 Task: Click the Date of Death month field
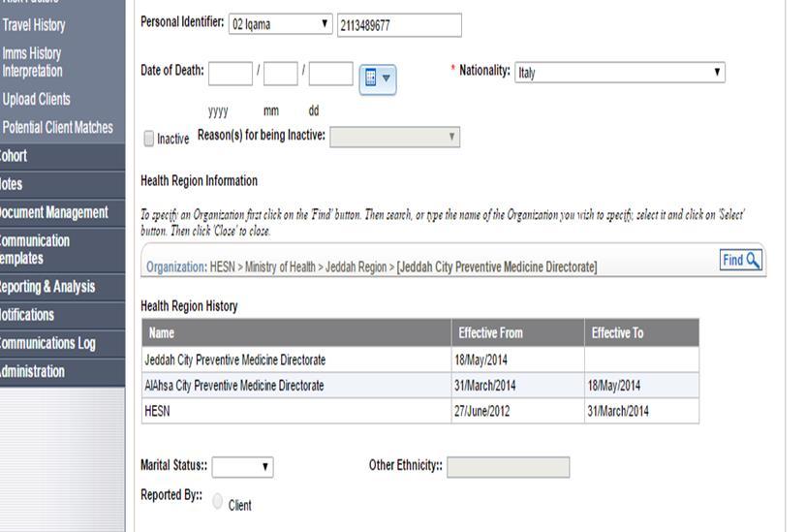click(281, 74)
